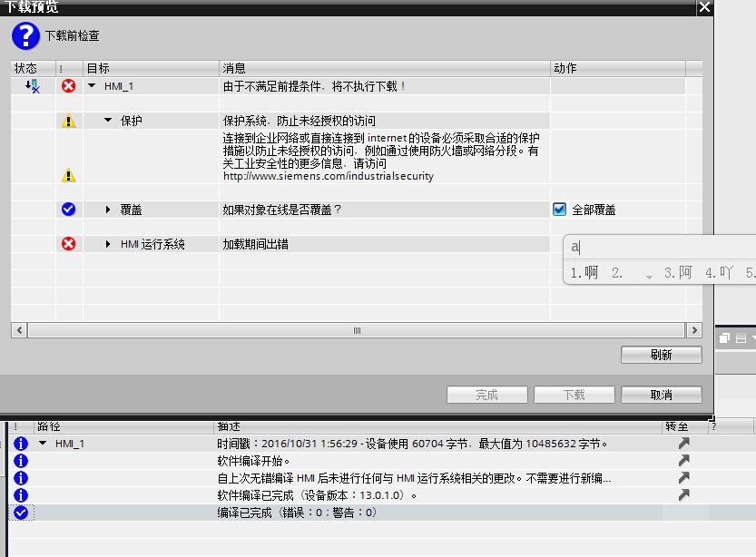Click the blue question mark help icon
756x557 pixels.
(x=25, y=35)
